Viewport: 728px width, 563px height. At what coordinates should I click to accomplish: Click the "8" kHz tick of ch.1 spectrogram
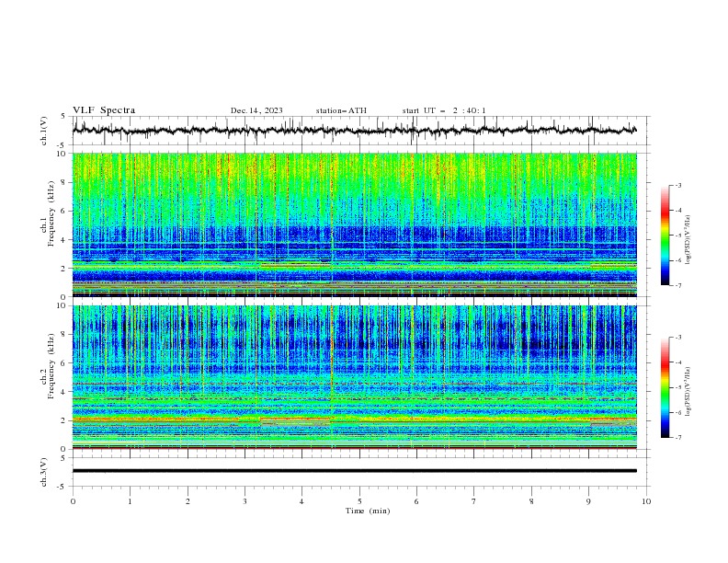coord(63,182)
